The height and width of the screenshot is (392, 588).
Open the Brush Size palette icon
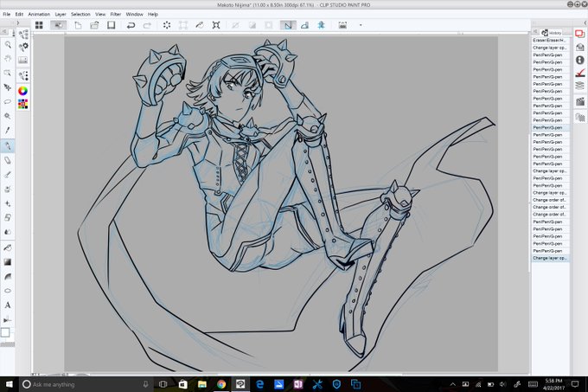(23, 60)
